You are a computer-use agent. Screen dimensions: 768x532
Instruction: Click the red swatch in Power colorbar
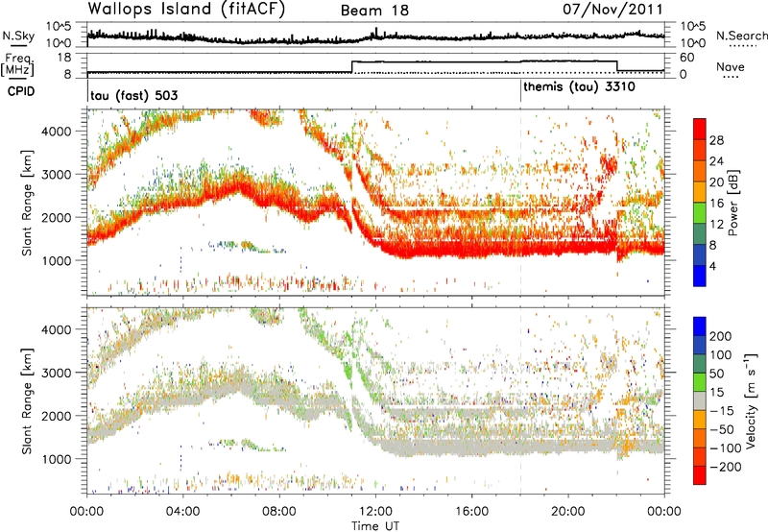700,129
